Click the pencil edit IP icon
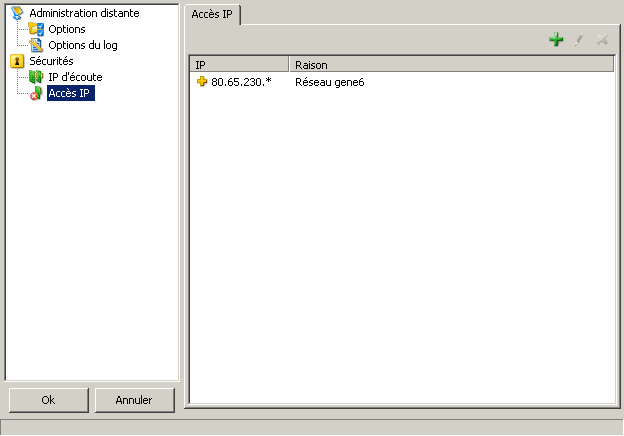624x436 pixels. click(579, 39)
